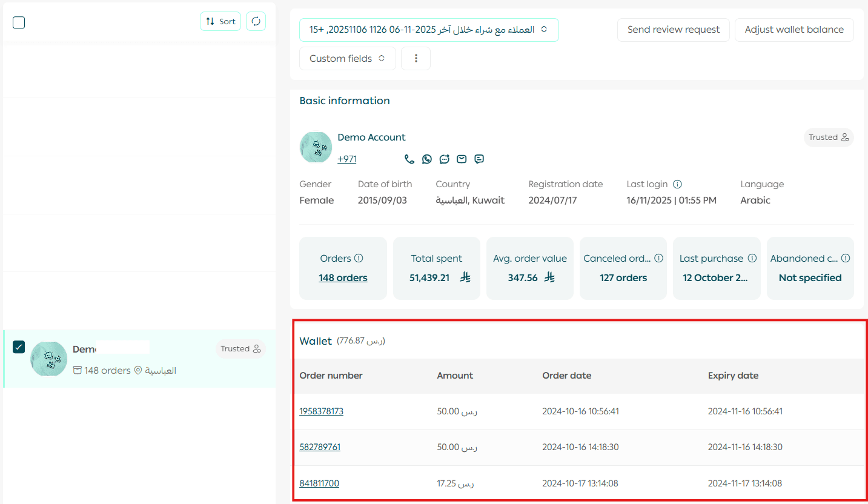Image resolution: width=868 pixels, height=504 pixels.
Task: Uncheck the selected Demo customer checkbox
Action: 19,346
